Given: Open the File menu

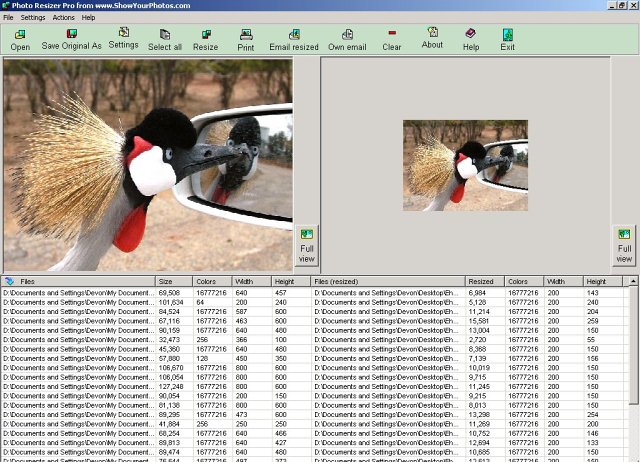Looking at the screenshot, I should [x=8, y=18].
